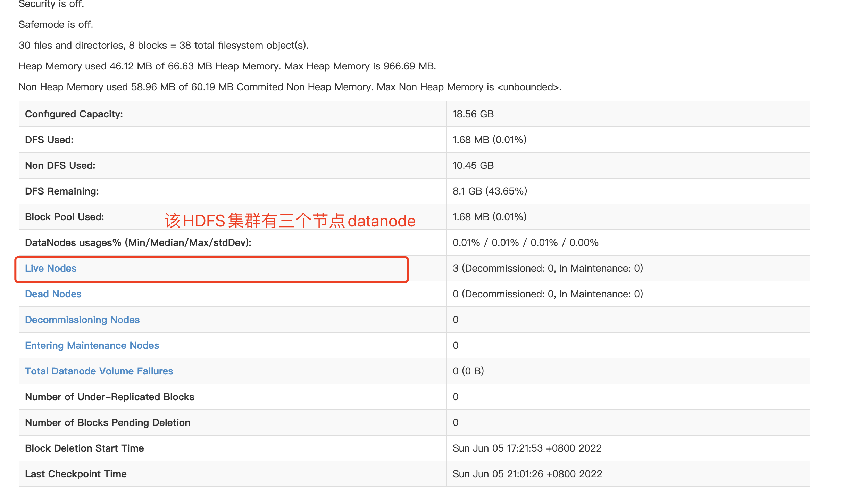The height and width of the screenshot is (503, 868).
Task: Click the Block Deletion Start Time value
Action: [x=527, y=448]
